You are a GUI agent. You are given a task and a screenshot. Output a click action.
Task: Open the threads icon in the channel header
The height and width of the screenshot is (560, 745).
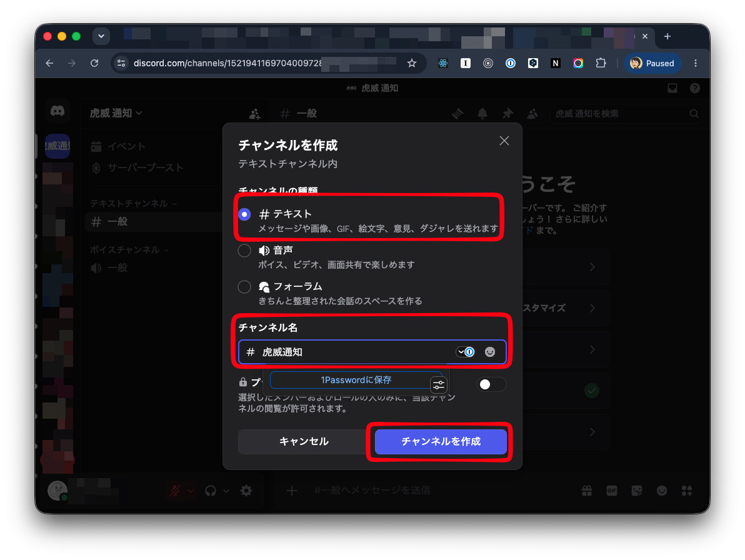[x=457, y=114]
